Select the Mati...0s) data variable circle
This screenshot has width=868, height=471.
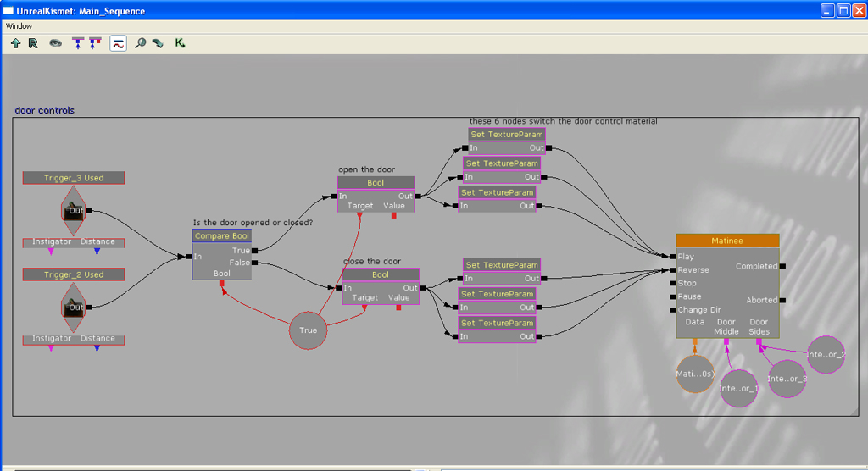click(x=695, y=374)
